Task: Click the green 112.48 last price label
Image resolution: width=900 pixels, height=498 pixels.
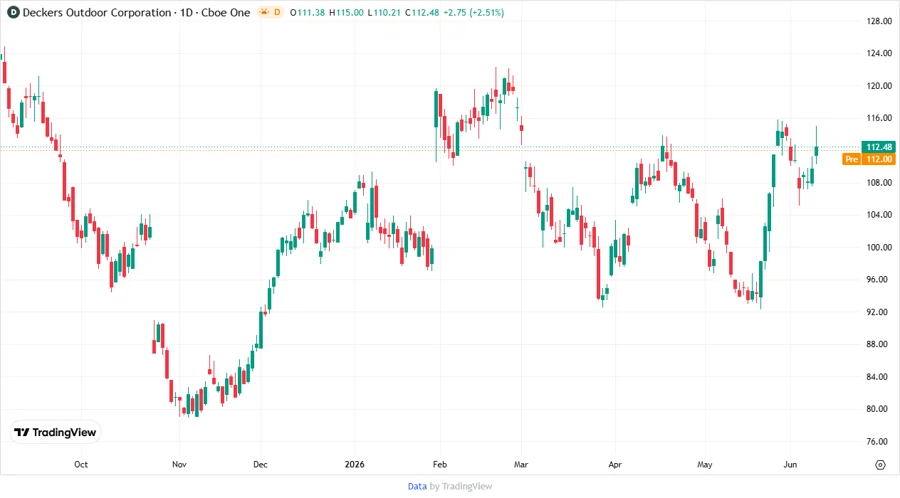Action: [x=878, y=147]
